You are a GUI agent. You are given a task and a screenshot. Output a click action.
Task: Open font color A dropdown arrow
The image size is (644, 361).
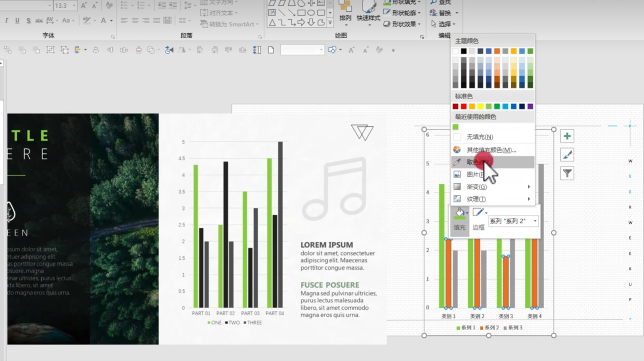pyautogui.click(x=111, y=20)
